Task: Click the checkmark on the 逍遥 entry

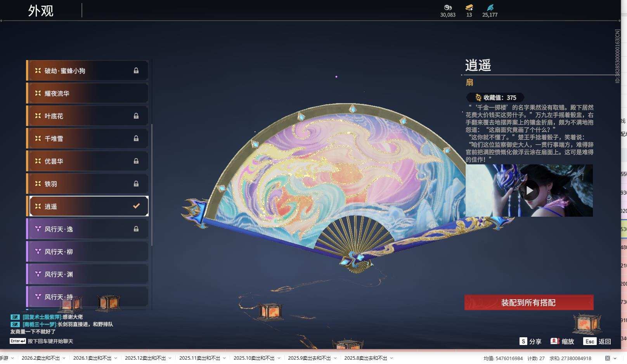Action: coord(136,206)
